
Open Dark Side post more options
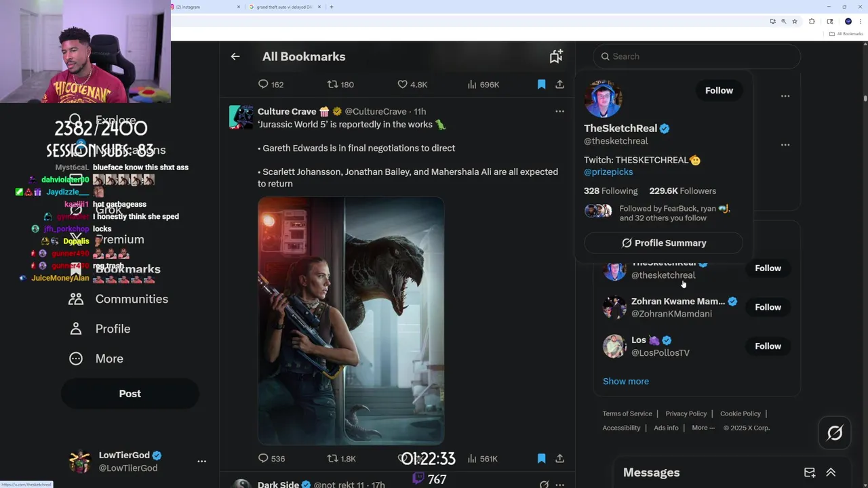tap(559, 485)
